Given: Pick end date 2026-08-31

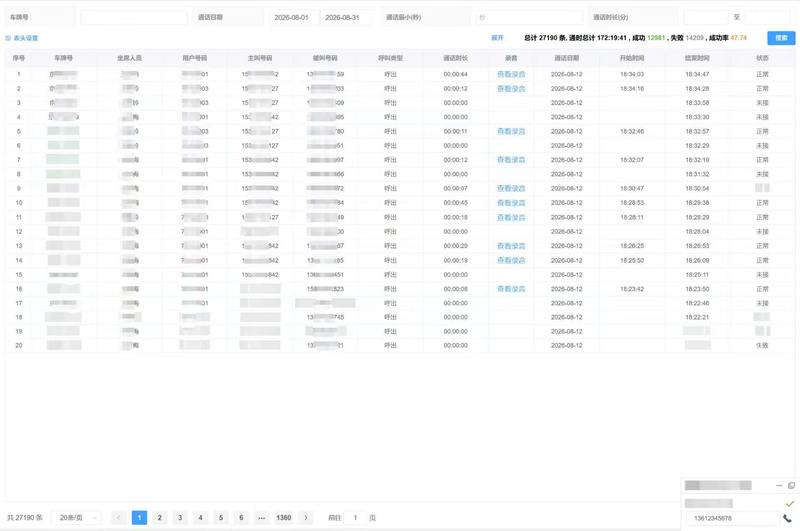Looking at the screenshot, I should click(345, 17).
